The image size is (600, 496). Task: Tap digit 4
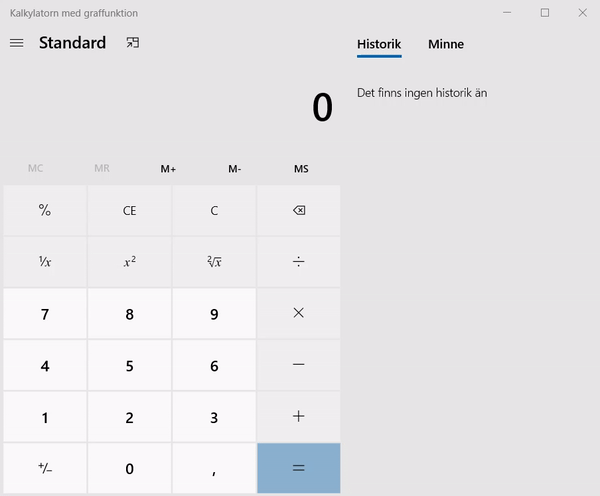[x=45, y=365]
